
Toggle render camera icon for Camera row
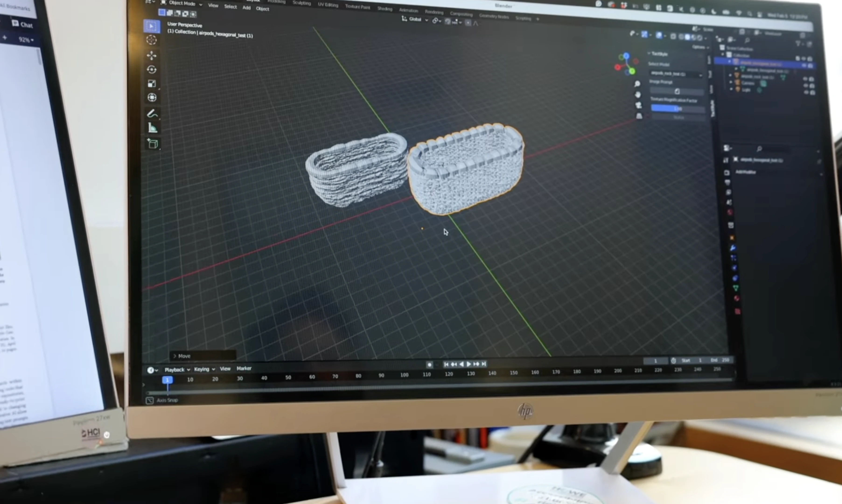point(812,86)
